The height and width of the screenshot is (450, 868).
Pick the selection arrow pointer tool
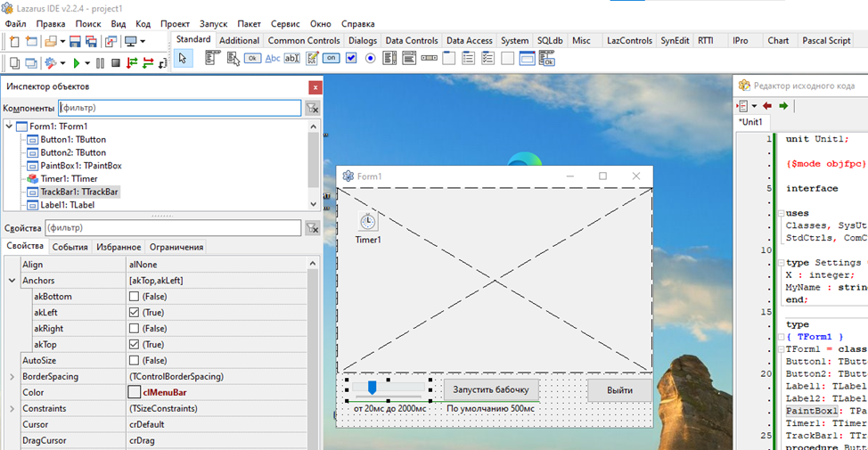[182, 59]
